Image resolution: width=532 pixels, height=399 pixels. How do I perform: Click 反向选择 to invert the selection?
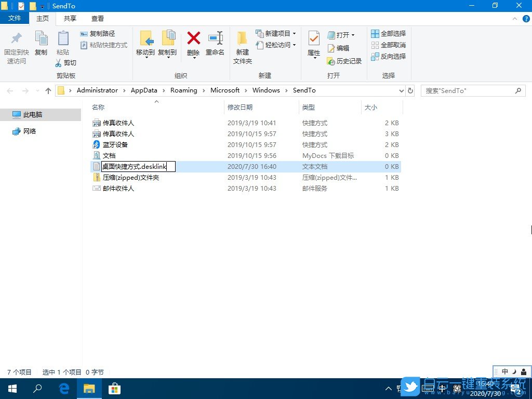tap(388, 56)
